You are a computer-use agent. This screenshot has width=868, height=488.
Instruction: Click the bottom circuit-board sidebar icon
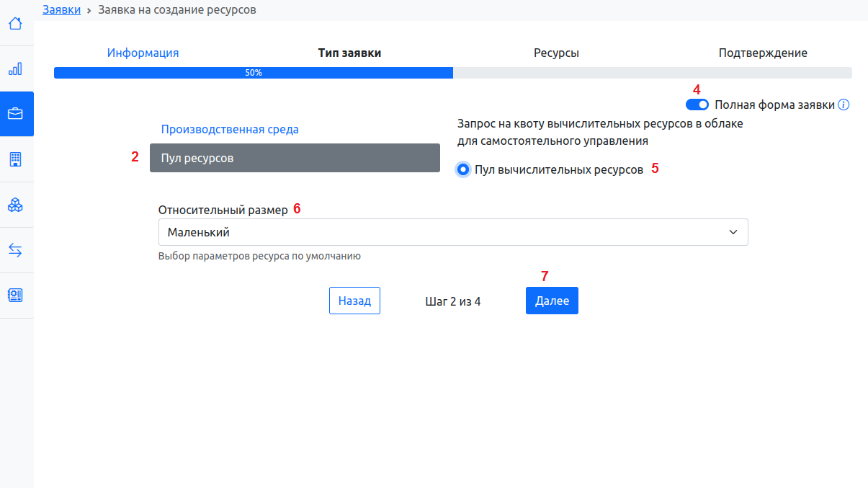[x=15, y=296]
